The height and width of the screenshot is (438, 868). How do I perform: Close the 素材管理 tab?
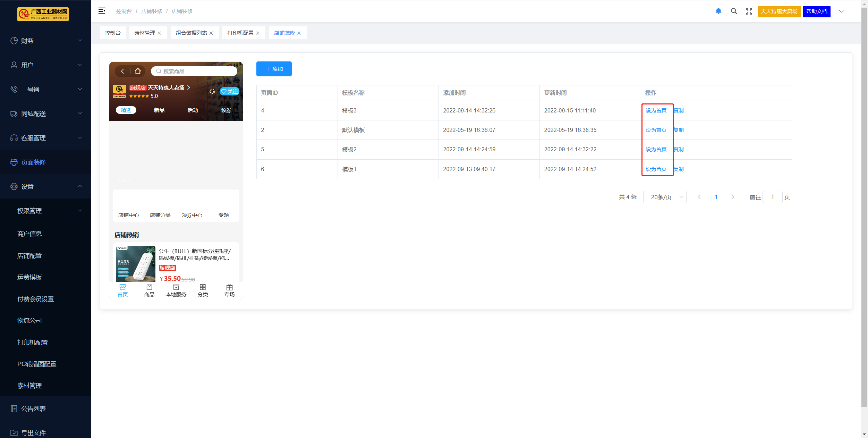point(160,33)
